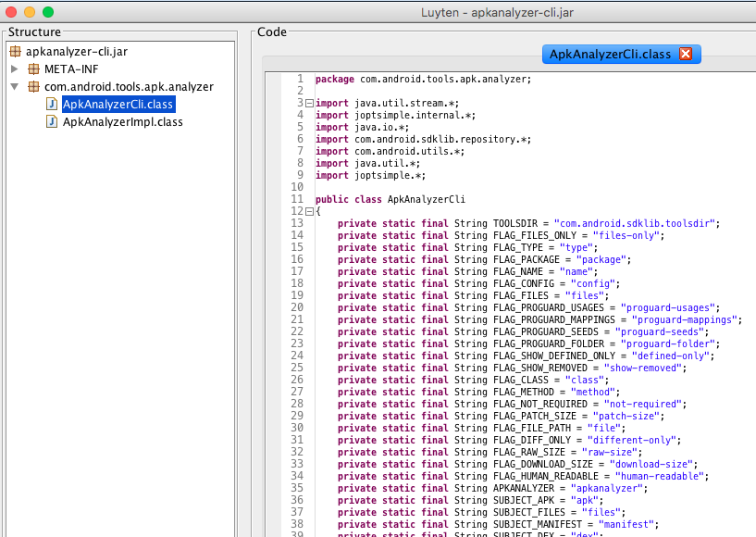Open ApkAnalyzerImpl.class from the tree
The width and height of the screenshot is (756, 537).
[122, 121]
